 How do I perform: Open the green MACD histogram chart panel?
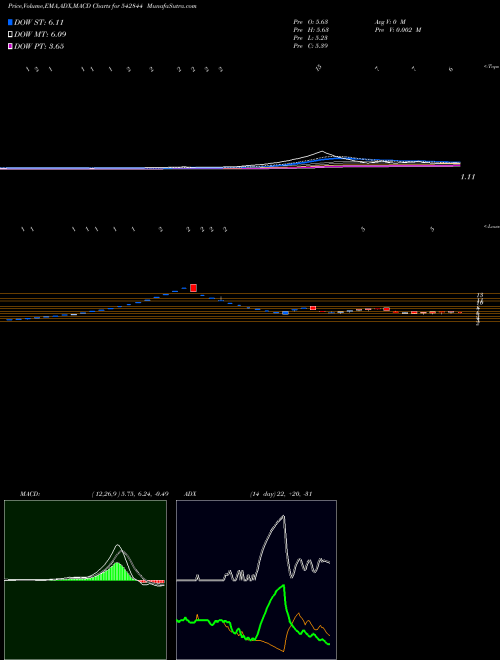(x=85, y=580)
